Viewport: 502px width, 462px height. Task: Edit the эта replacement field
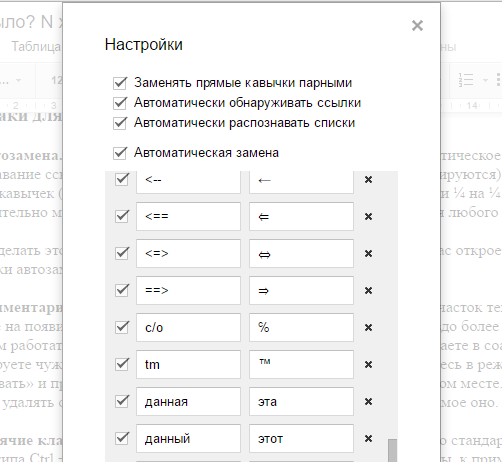pyautogui.click(x=301, y=401)
